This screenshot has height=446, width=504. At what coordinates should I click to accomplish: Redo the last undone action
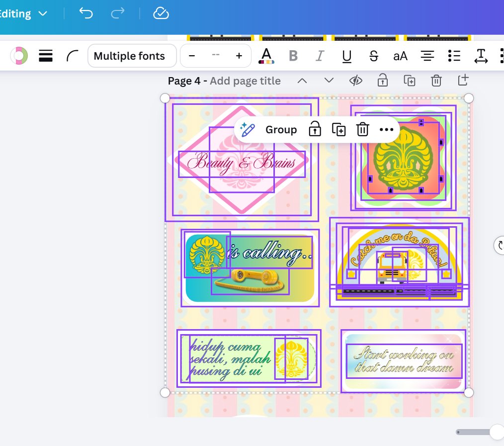point(118,13)
